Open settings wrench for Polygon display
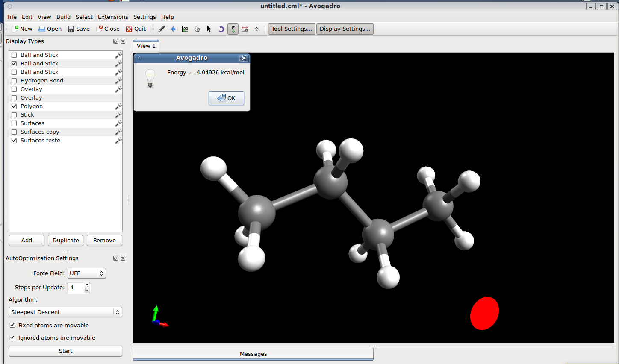This screenshot has height=364, width=619. 118,106
